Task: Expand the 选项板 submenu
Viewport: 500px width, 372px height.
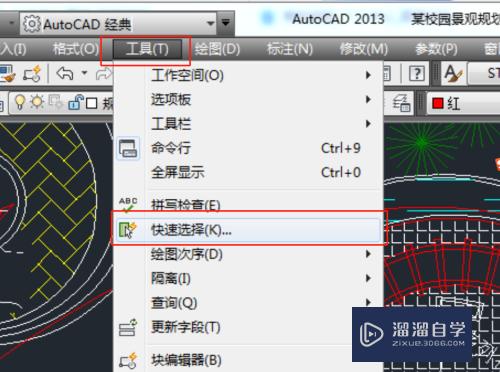Action: click(248, 99)
